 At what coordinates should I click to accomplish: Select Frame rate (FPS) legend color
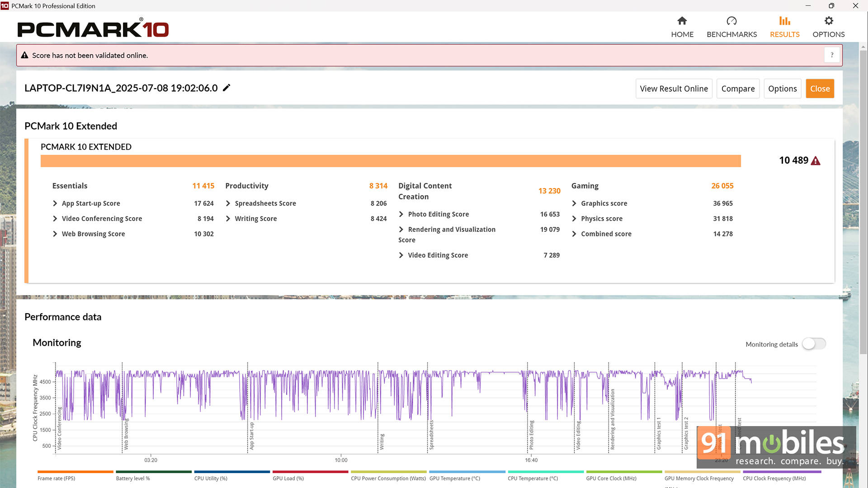75,472
